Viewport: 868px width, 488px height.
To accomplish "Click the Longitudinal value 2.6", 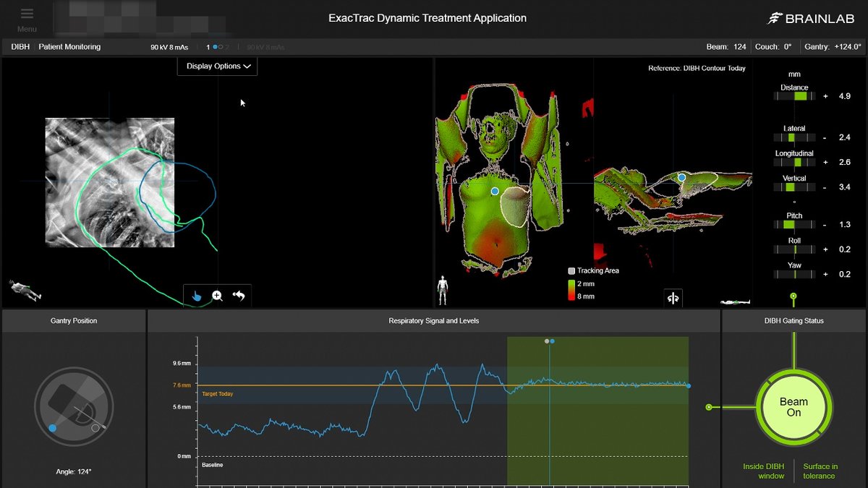I will (x=844, y=163).
